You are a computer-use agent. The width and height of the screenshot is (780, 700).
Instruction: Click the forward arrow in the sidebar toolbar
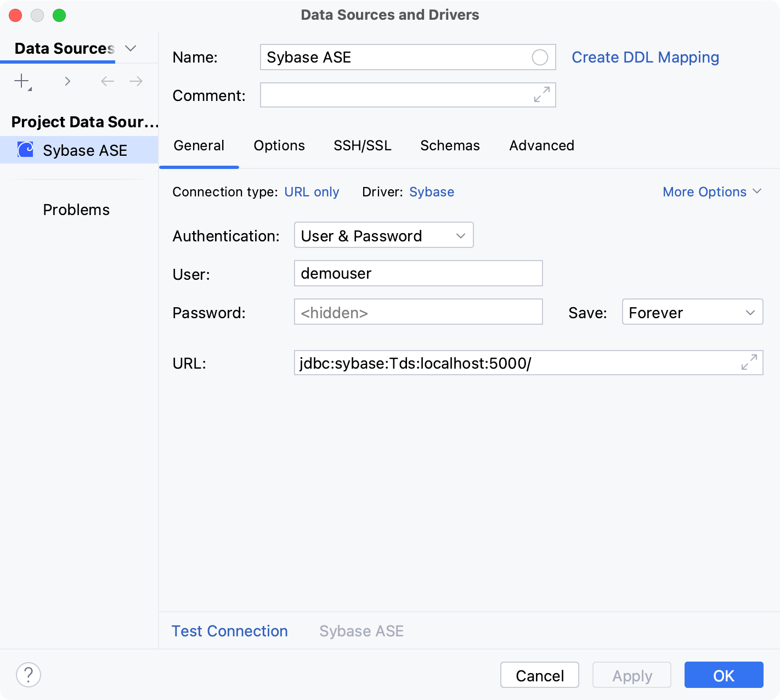(x=135, y=81)
